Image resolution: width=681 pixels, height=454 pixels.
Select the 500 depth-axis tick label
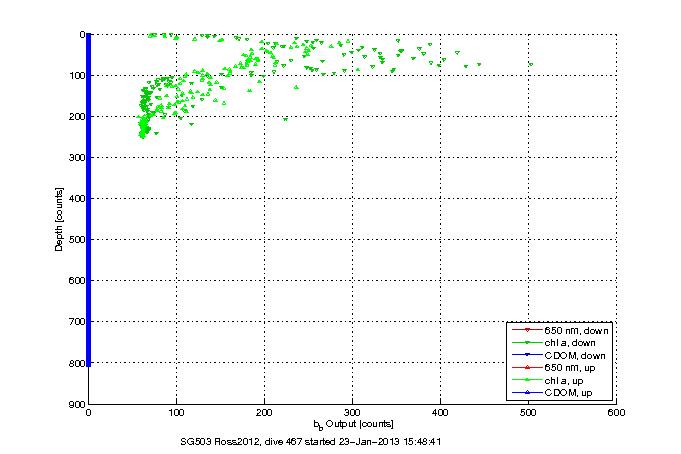76,240
